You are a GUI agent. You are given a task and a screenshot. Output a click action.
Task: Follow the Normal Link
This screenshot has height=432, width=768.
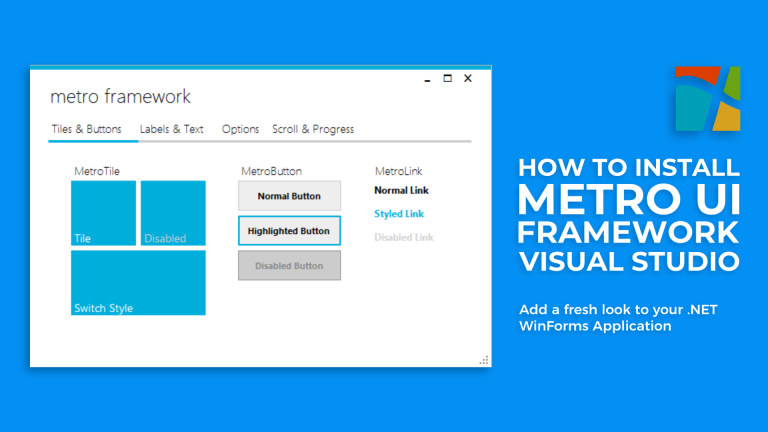(401, 191)
